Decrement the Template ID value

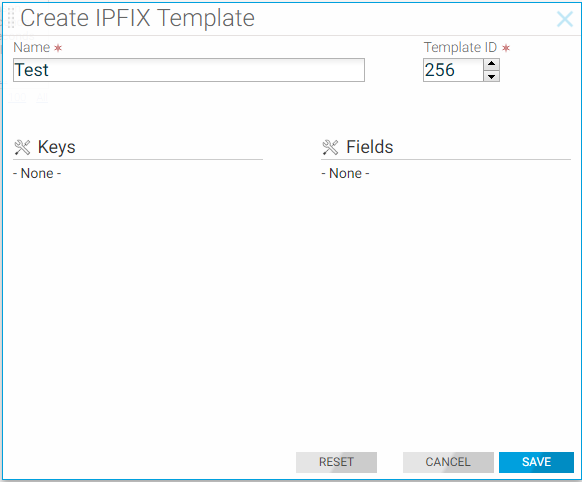click(x=491, y=76)
